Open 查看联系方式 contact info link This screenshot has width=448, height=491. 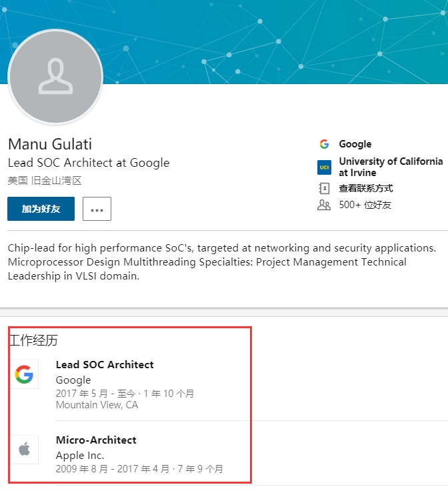click(366, 189)
